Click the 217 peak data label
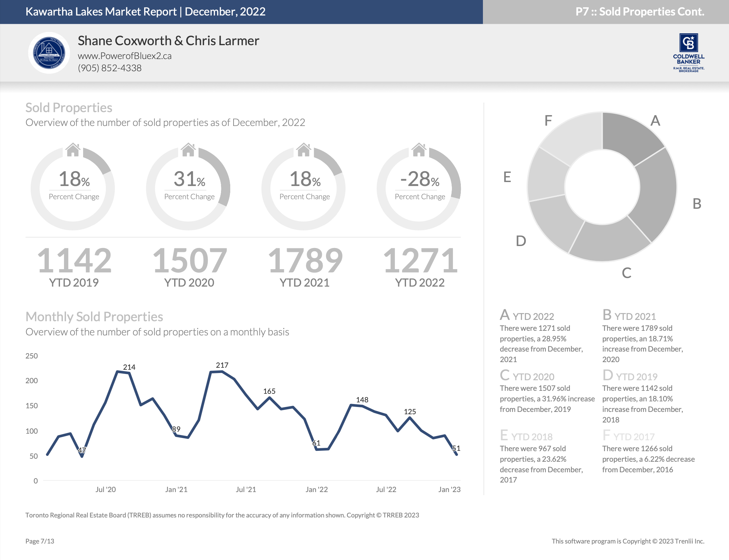 pyautogui.click(x=222, y=365)
